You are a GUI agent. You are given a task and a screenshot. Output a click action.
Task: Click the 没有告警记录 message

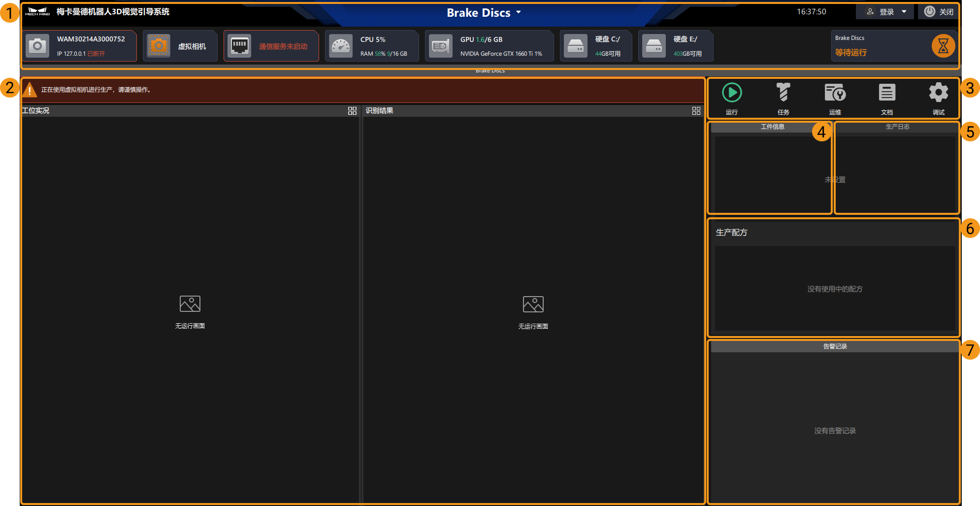835,431
